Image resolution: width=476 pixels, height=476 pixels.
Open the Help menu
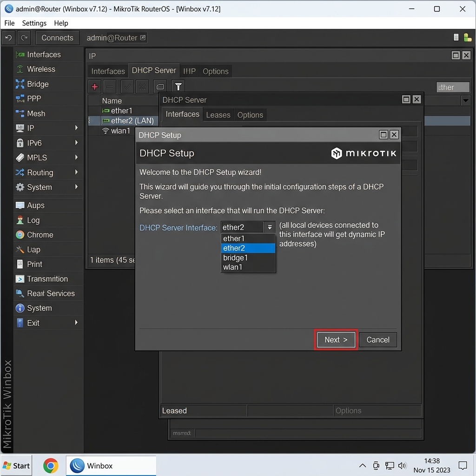pos(61,23)
